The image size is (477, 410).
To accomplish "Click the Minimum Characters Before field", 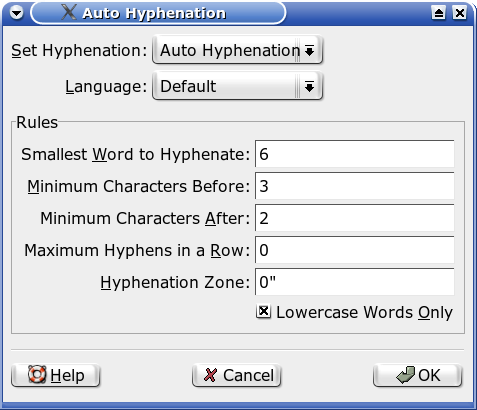I will point(354,186).
